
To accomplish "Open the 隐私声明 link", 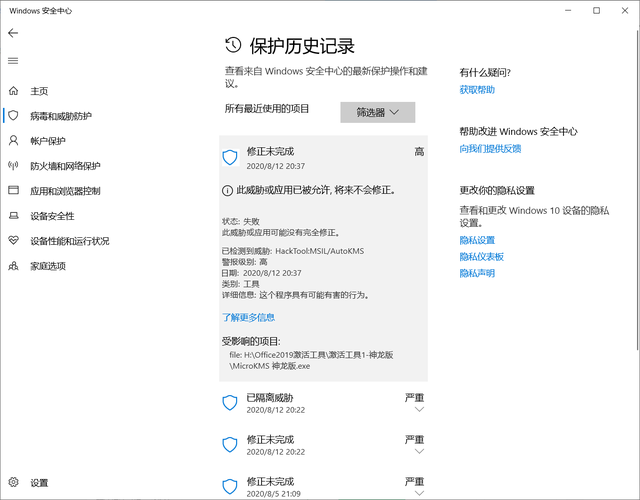I will [477, 273].
